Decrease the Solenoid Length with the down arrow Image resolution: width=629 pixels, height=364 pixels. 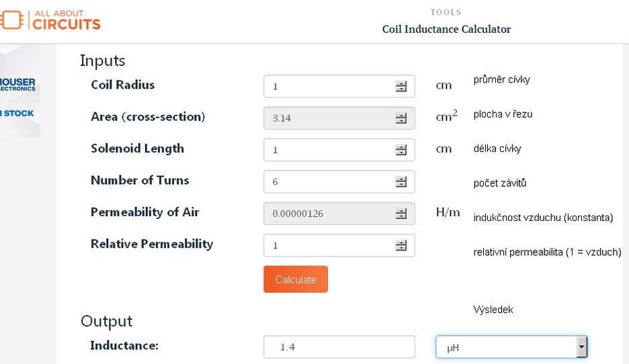pos(401,152)
